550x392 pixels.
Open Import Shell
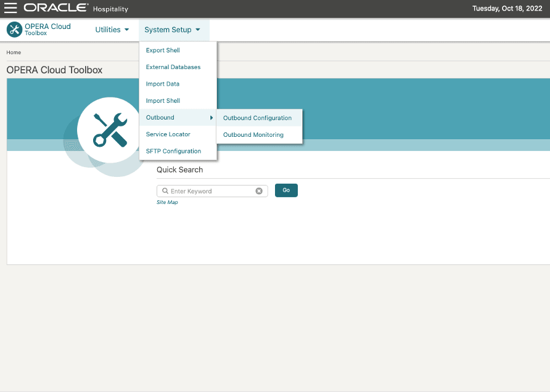[x=162, y=100]
